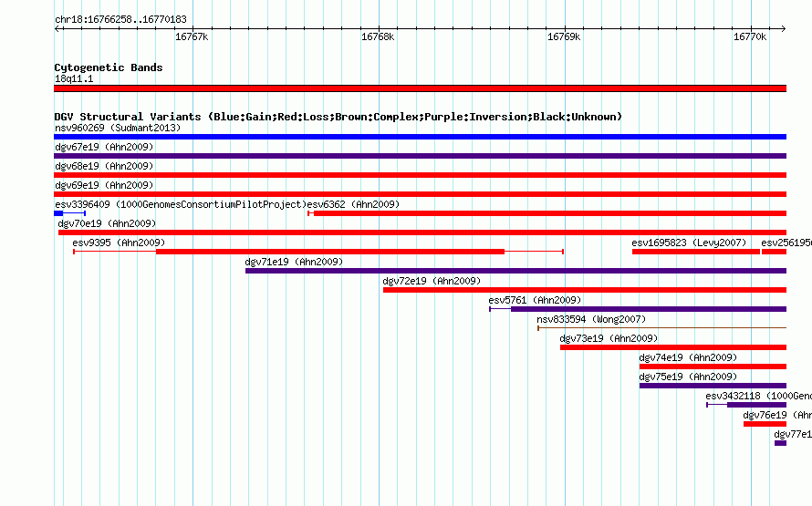Select the dgv67e19 purple inversion bar
The height and width of the screenshot is (506, 812).
point(420,156)
